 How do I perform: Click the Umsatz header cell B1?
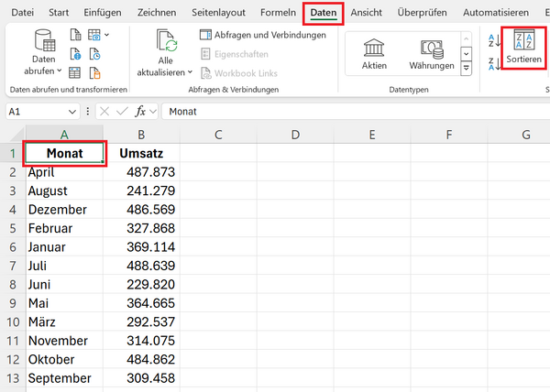tap(141, 153)
